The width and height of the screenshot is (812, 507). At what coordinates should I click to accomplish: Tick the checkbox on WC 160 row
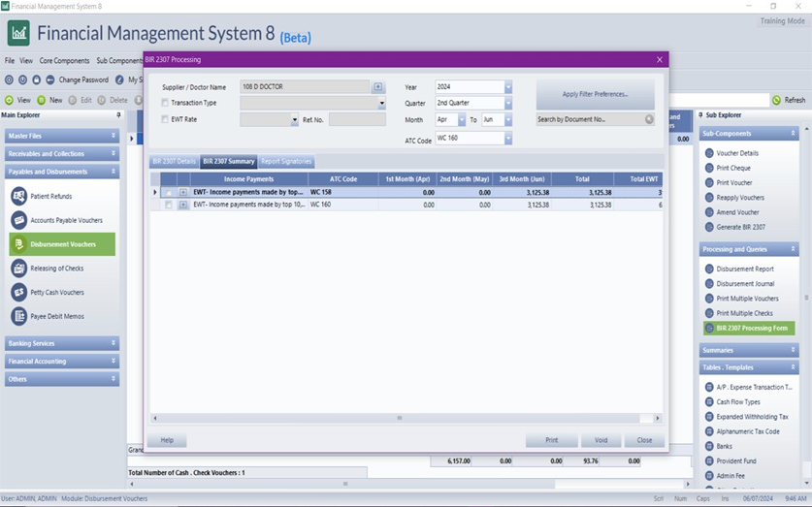(169, 205)
